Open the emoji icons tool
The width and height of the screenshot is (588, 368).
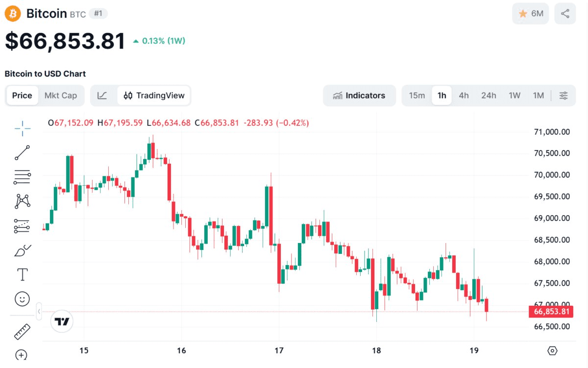(23, 298)
